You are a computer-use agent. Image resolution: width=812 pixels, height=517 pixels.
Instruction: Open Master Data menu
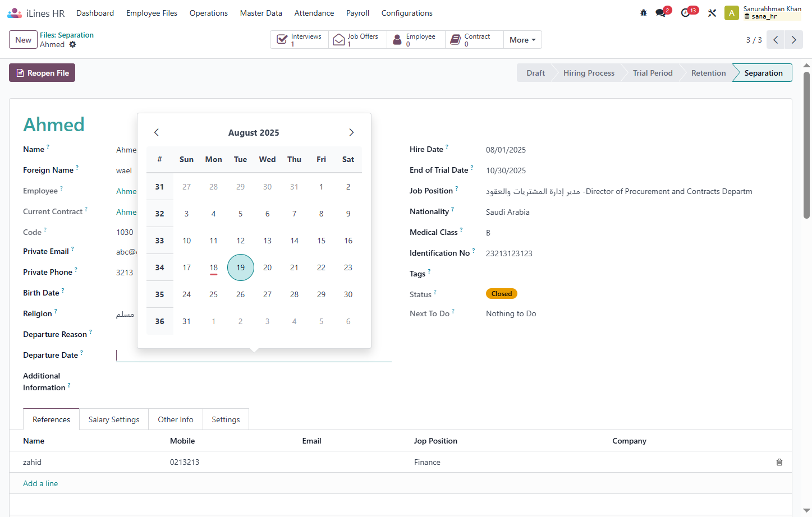[261, 13]
